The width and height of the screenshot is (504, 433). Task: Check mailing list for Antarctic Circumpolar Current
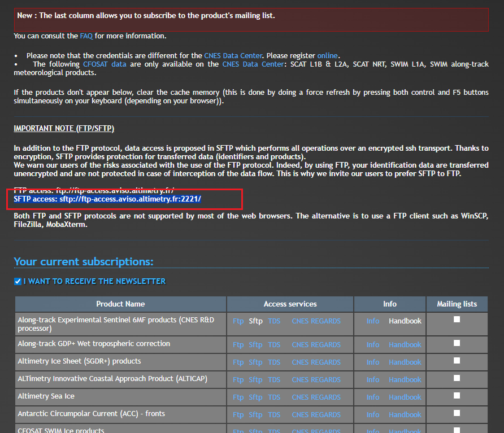pos(457,413)
